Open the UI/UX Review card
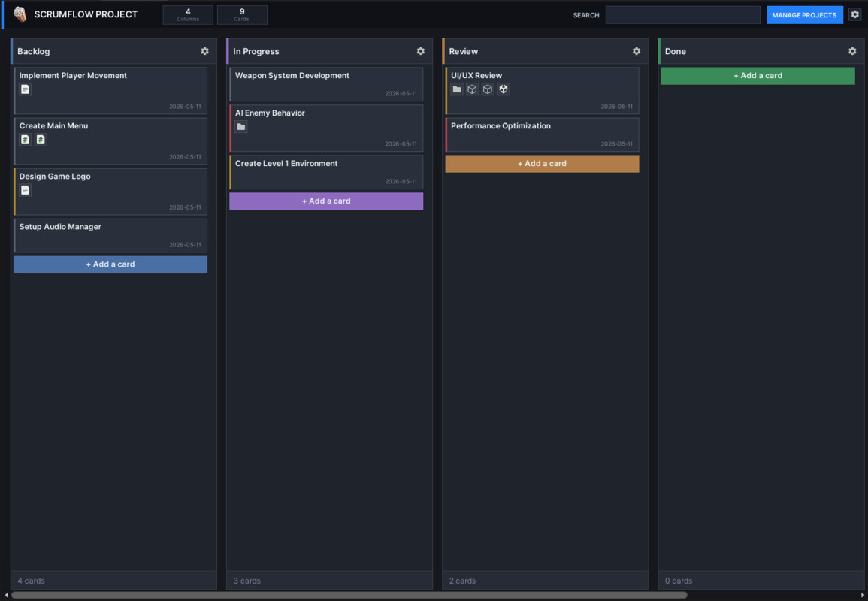 point(542,90)
